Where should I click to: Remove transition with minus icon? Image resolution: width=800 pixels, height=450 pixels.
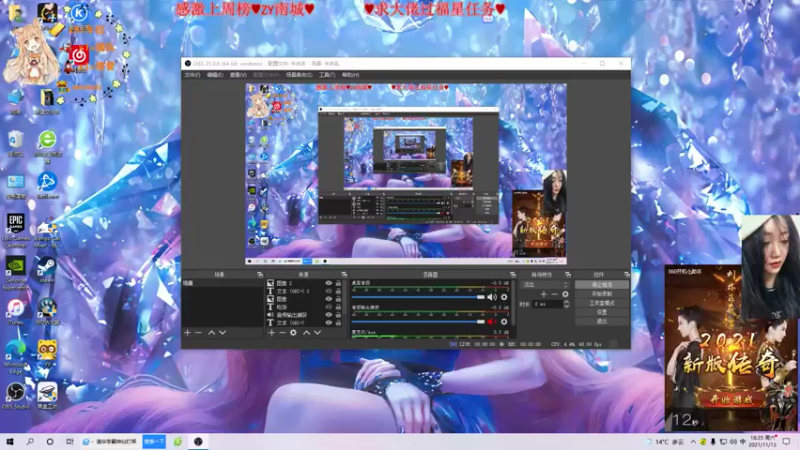coord(555,294)
